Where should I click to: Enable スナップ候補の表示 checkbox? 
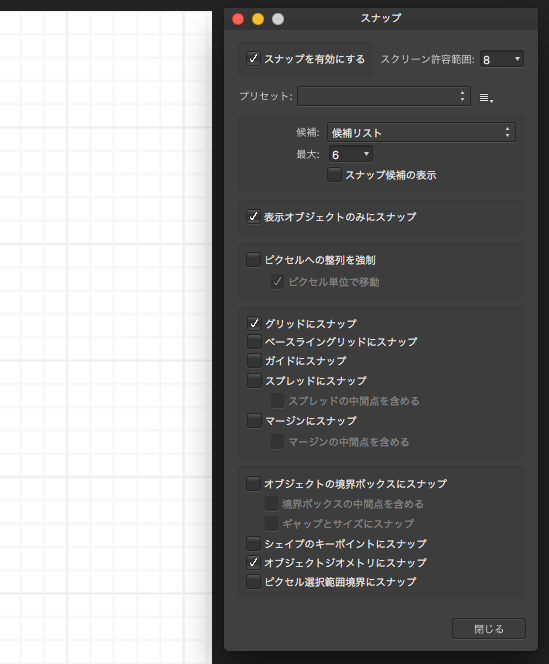click(x=334, y=174)
